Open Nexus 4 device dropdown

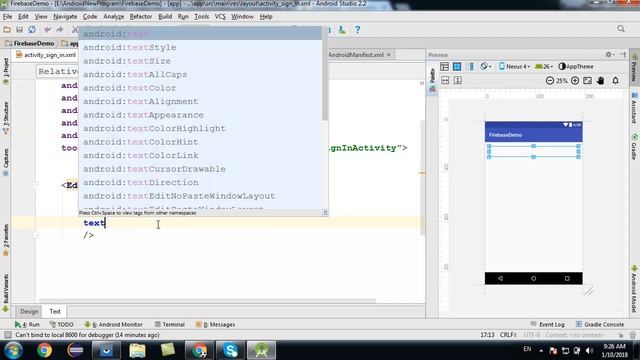514,67
